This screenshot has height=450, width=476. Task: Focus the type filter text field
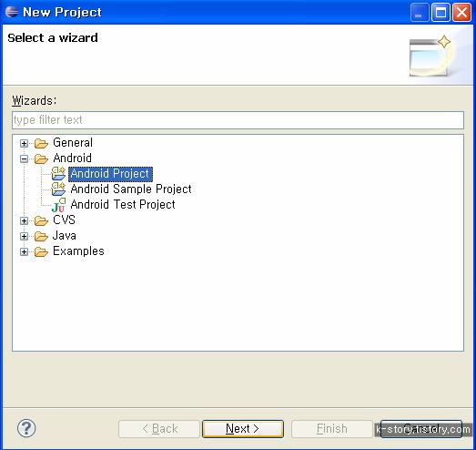[x=238, y=120]
